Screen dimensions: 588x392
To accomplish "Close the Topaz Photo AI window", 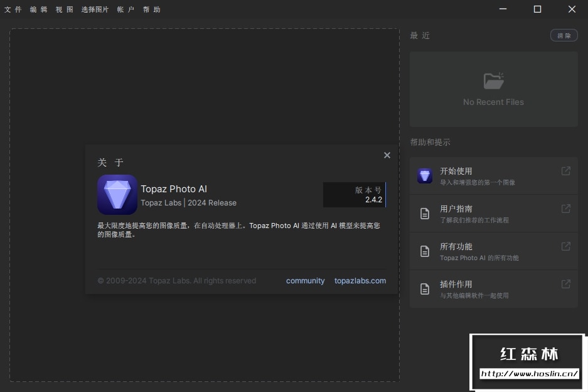I will coord(572,9).
